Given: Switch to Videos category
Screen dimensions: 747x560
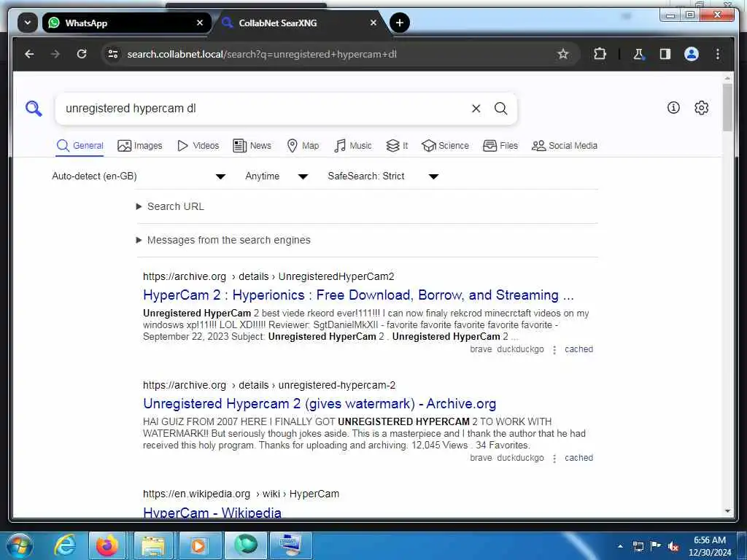Looking at the screenshot, I should tap(198, 146).
